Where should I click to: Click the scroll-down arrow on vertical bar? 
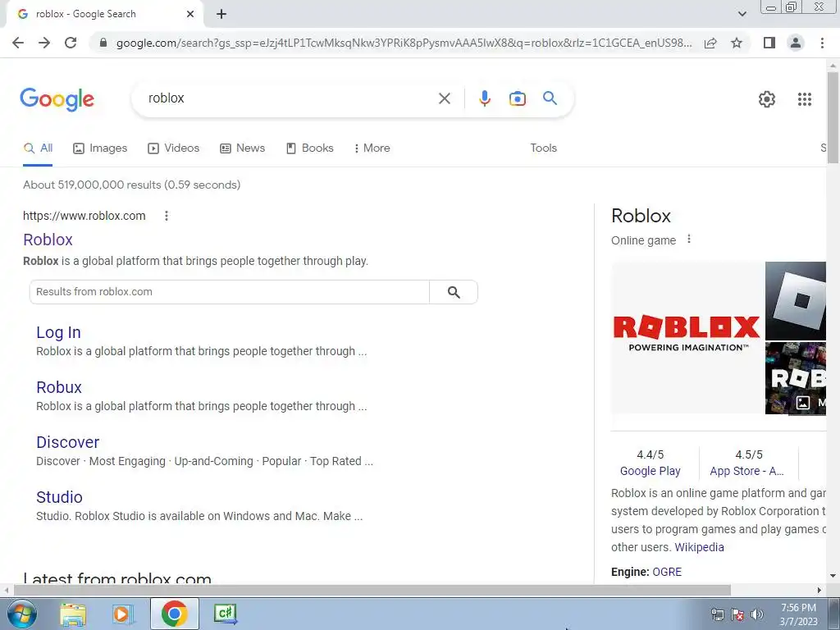[x=833, y=576]
